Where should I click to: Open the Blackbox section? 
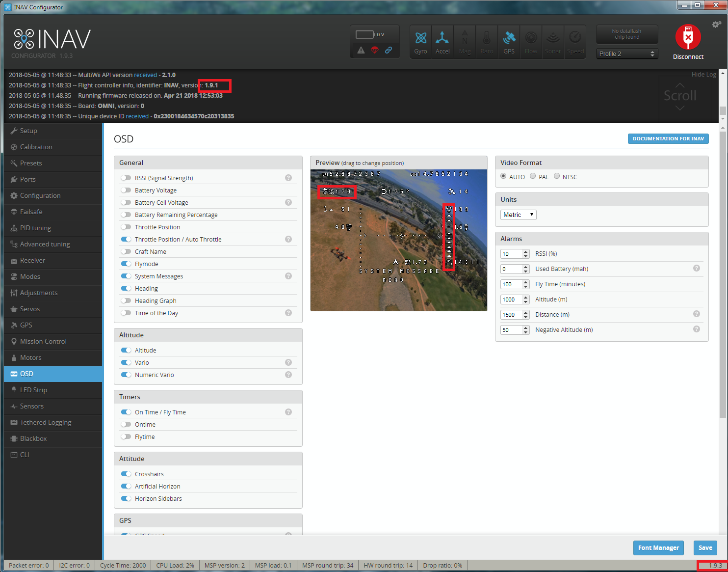[x=33, y=438]
